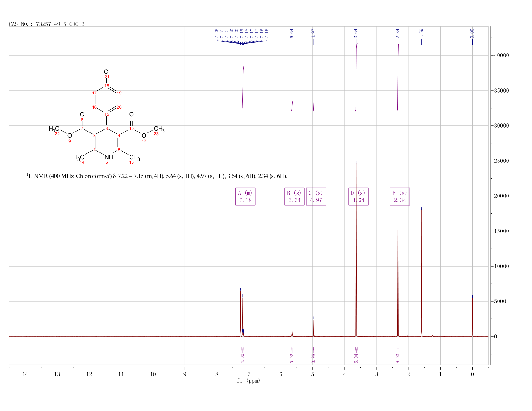Select the Cl atom in structure
Image resolution: width=532 pixels, height=411 pixels.
[107, 72]
